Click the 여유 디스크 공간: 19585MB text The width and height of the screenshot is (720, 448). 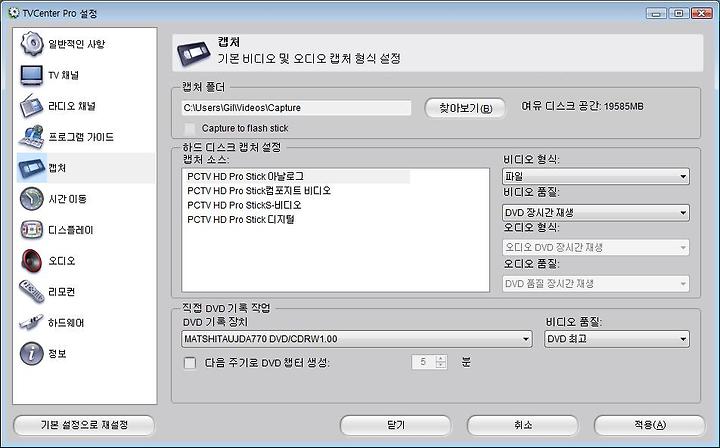[582, 106]
